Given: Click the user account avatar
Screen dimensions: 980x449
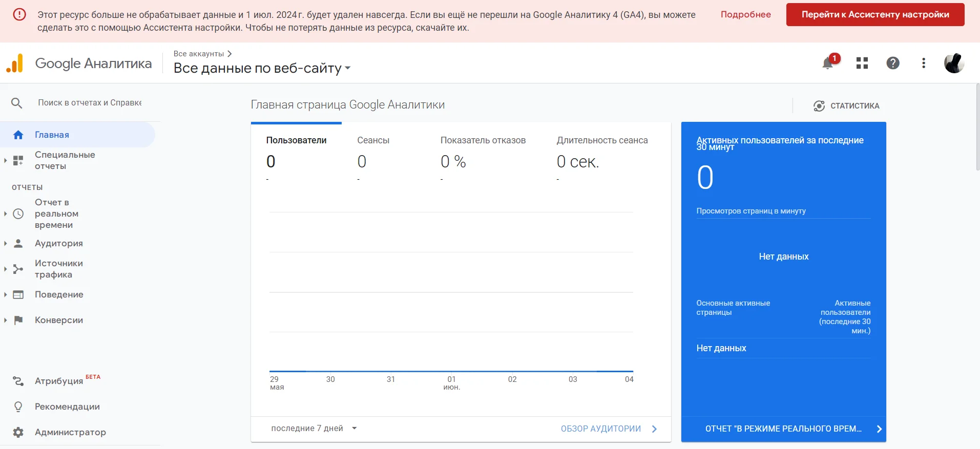Looking at the screenshot, I should 954,63.
